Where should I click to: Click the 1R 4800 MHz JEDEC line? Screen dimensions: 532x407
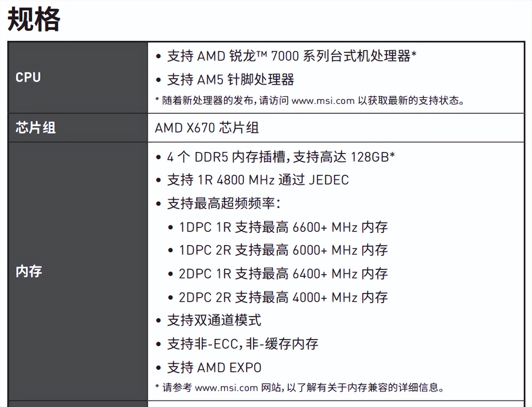pyautogui.click(x=258, y=180)
